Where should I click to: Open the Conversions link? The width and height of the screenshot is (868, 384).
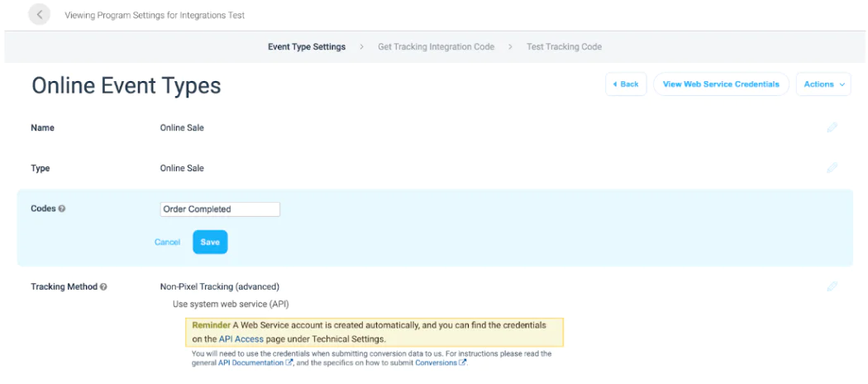[436, 362]
